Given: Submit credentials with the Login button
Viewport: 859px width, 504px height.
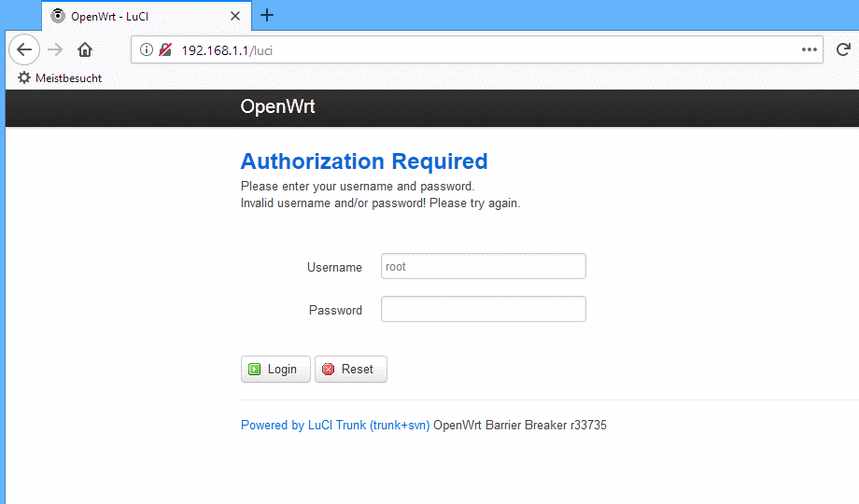Looking at the screenshot, I should click(275, 370).
